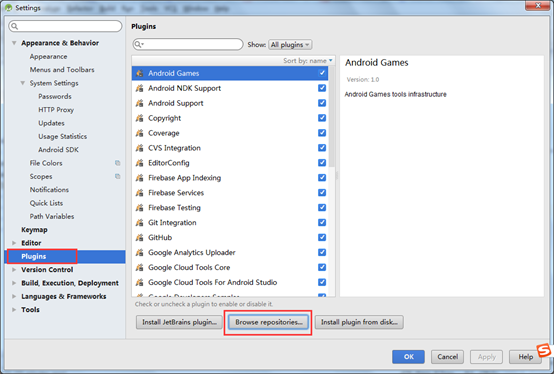The height and width of the screenshot is (374, 554).
Task: Open the Quick Lists settings page
Action: pos(46,203)
